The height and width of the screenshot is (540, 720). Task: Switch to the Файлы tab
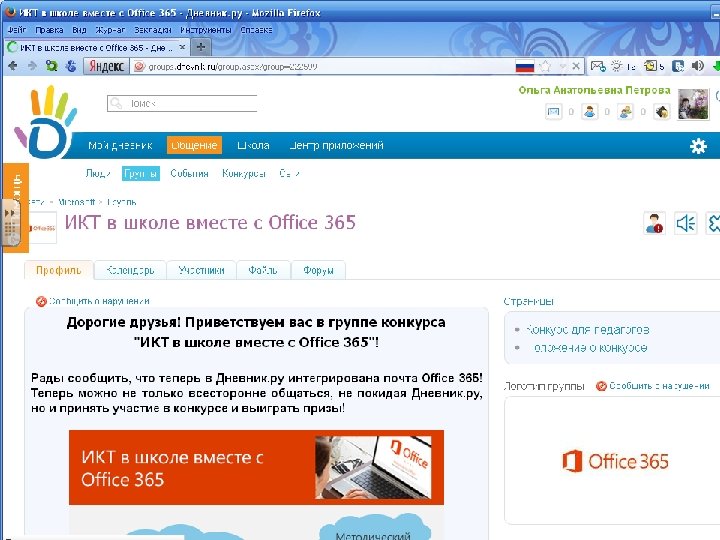(x=263, y=270)
